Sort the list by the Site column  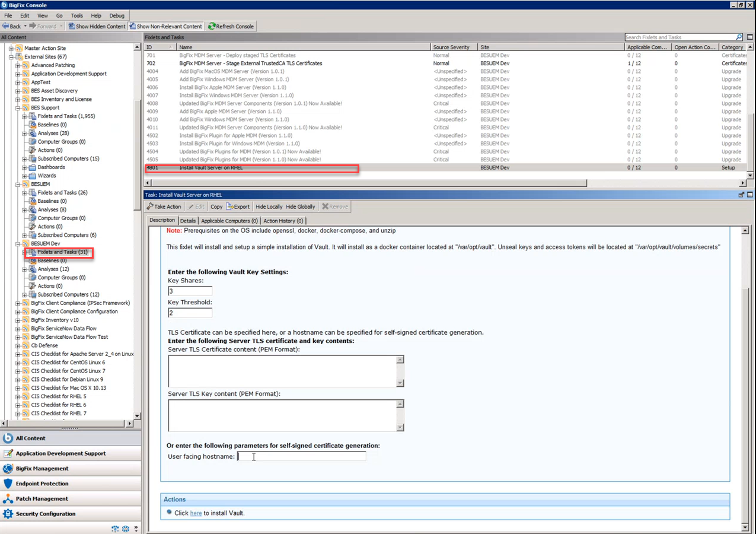(551, 47)
